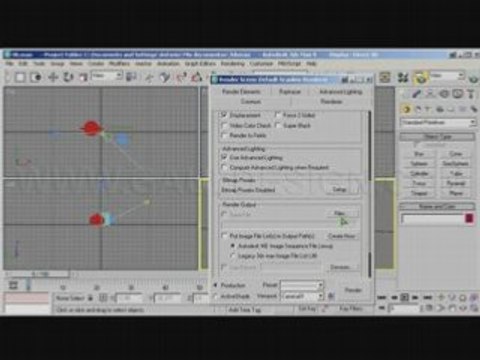Open the Preset dropdown in render dialog

pos(302,285)
